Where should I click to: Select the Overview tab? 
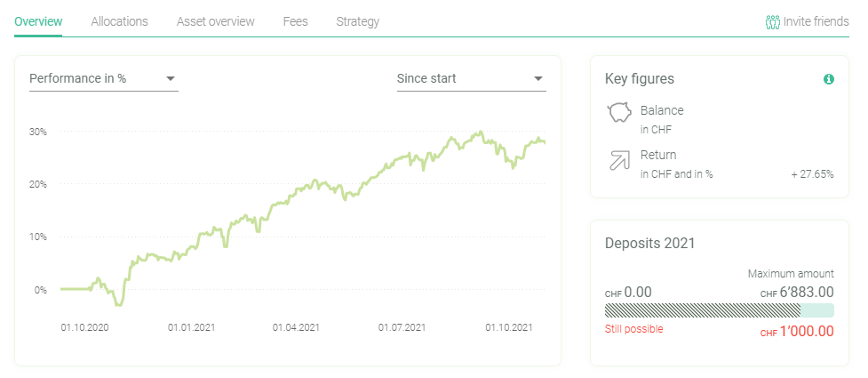[38, 21]
